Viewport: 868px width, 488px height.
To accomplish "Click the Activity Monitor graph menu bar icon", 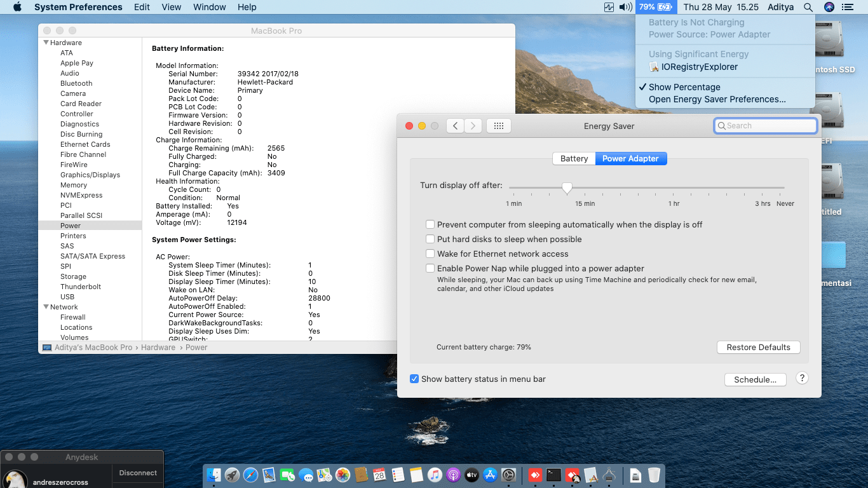I will click(609, 7).
